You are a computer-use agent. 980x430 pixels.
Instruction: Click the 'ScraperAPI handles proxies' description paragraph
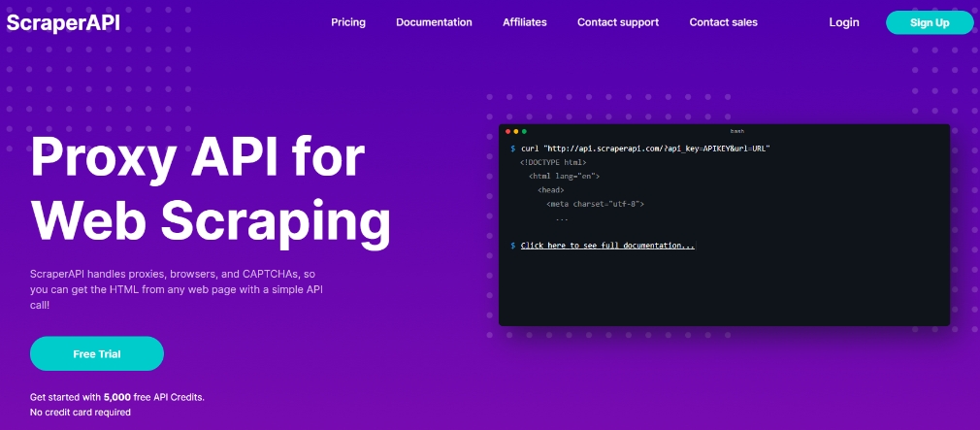(x=177, y=290)
